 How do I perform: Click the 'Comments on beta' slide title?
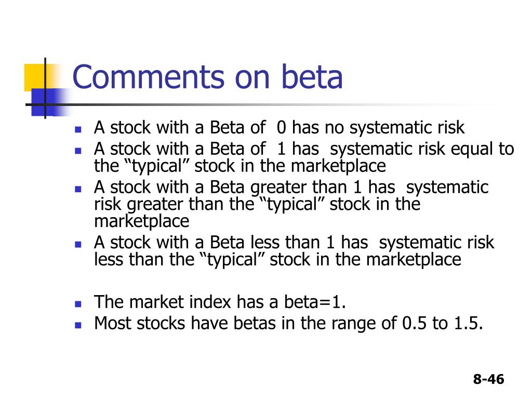(x=207, y=77)
